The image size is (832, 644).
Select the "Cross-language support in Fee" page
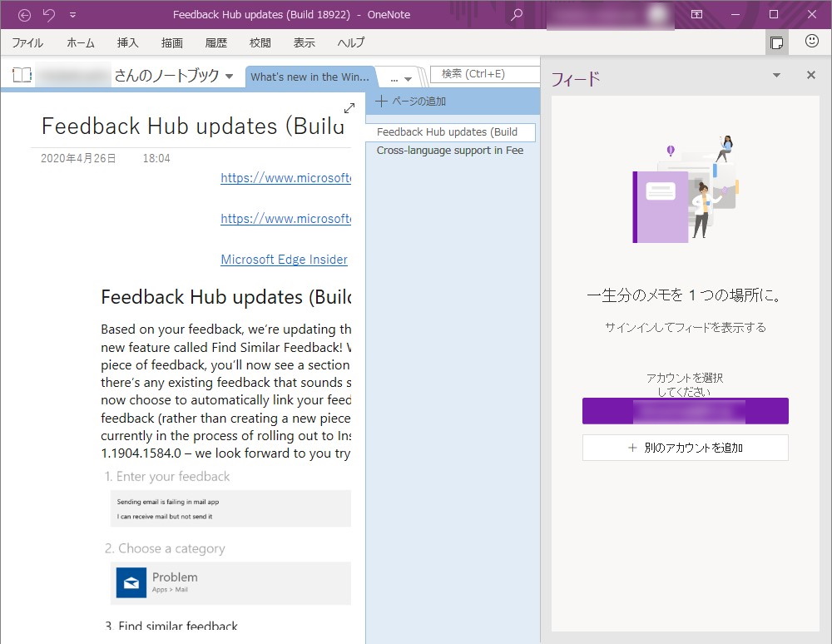449,151
